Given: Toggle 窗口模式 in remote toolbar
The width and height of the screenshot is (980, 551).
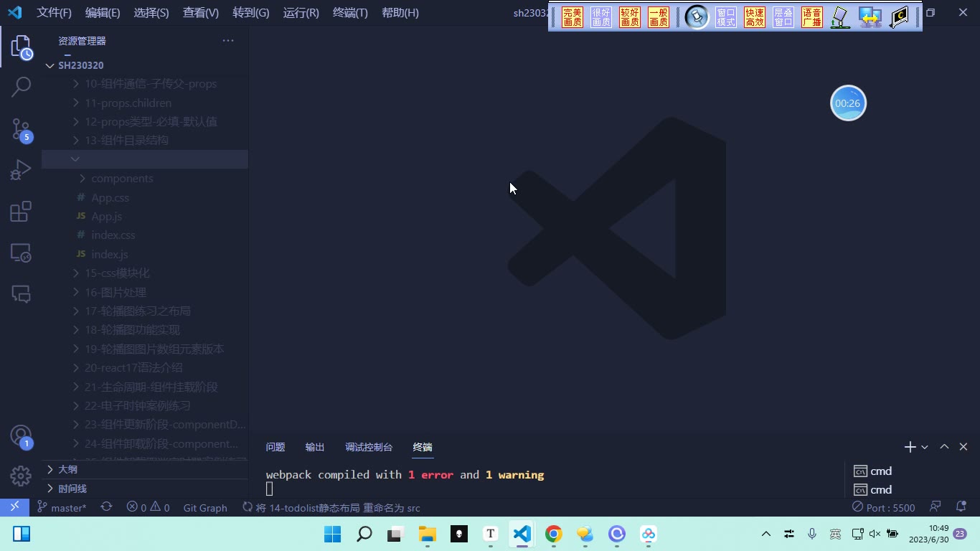Looking at the screenshot, I should [x=726, y=17].
